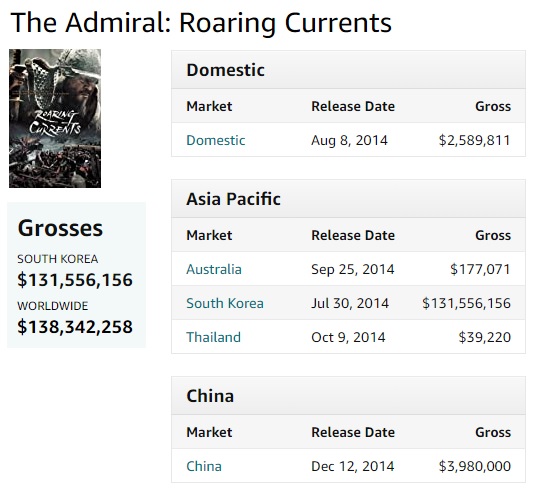Click the Grosses heading in summary box
The image size is (536, 494).
tap(60, 228)
